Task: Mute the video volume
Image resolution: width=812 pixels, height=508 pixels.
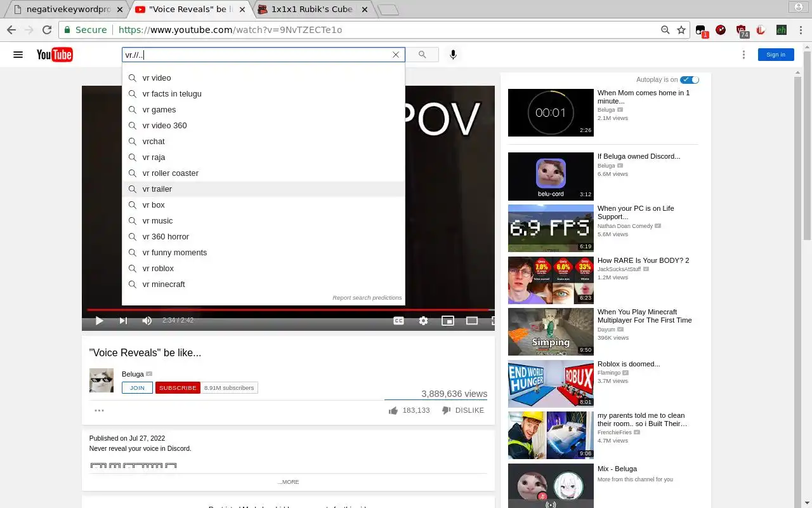Action: [x=147, y=321]
